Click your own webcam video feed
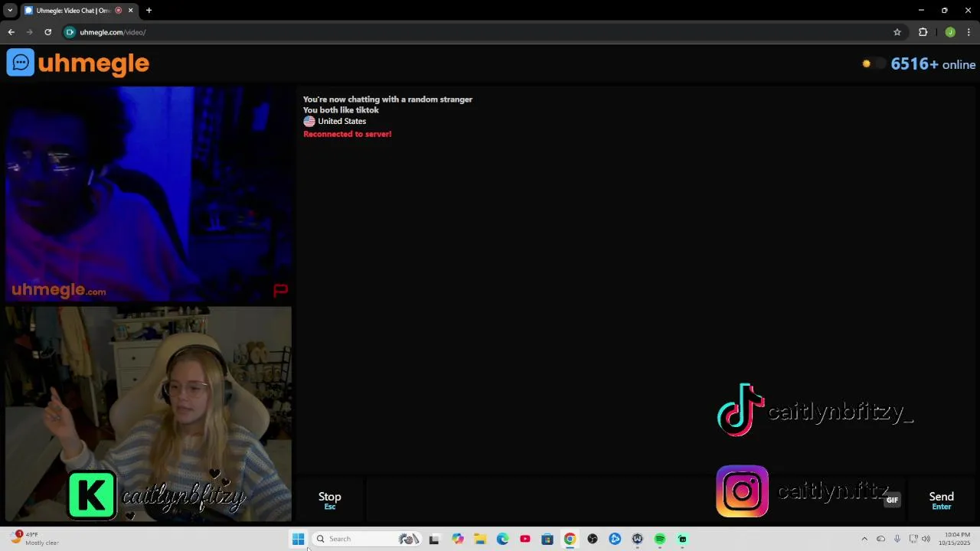This screenshot has height=551, width=980. click(x=149, y=414)
